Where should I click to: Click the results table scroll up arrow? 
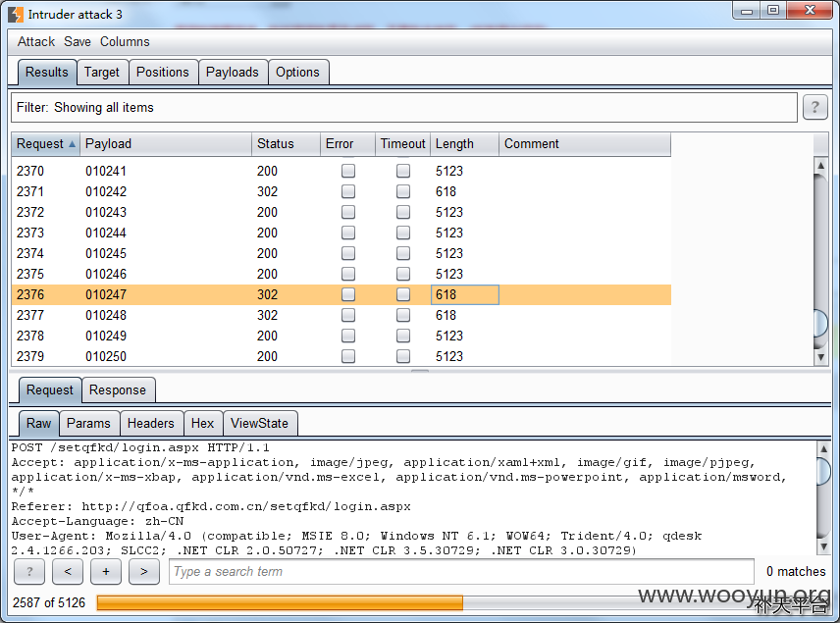pyautogui.click(x=820, y=166)
